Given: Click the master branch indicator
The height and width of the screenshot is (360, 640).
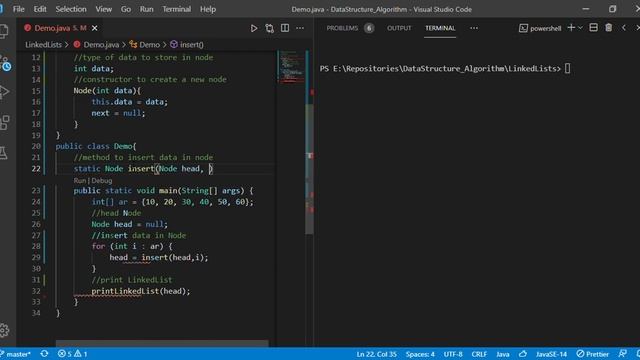Looking at the screenshot, I should click(x=16, y=354).
